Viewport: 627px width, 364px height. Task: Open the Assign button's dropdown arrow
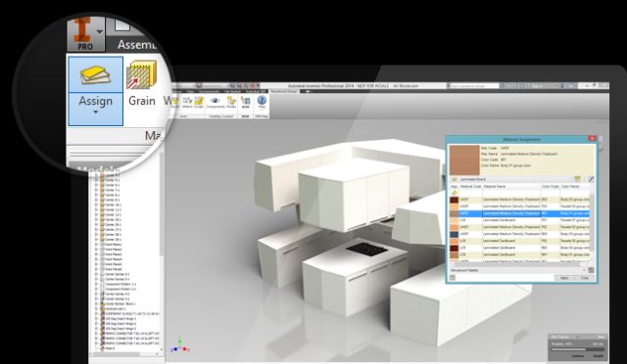click(x=96, y=113)
